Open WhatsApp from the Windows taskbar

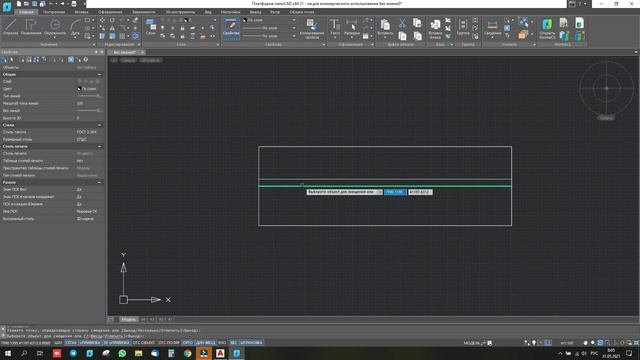[122, 353]
